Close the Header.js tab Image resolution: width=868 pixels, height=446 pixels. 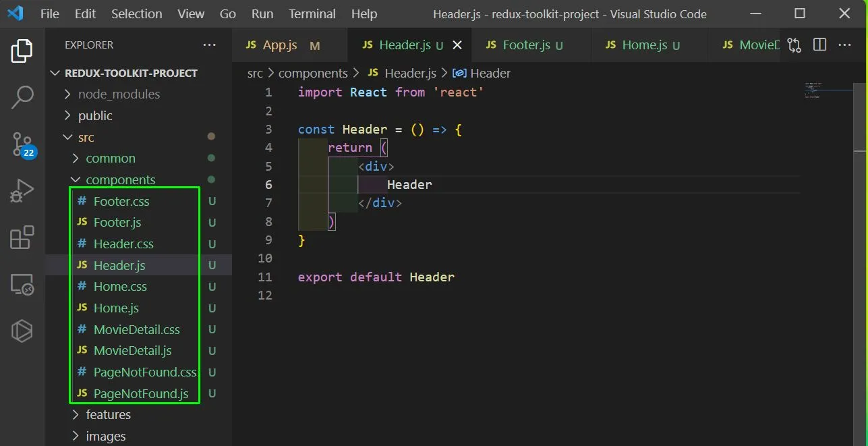coord(457,45)
